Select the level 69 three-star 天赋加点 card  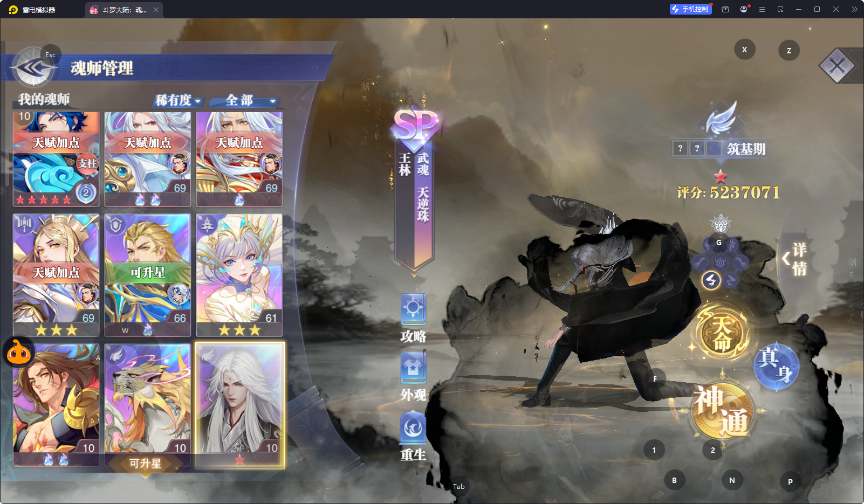56,275
